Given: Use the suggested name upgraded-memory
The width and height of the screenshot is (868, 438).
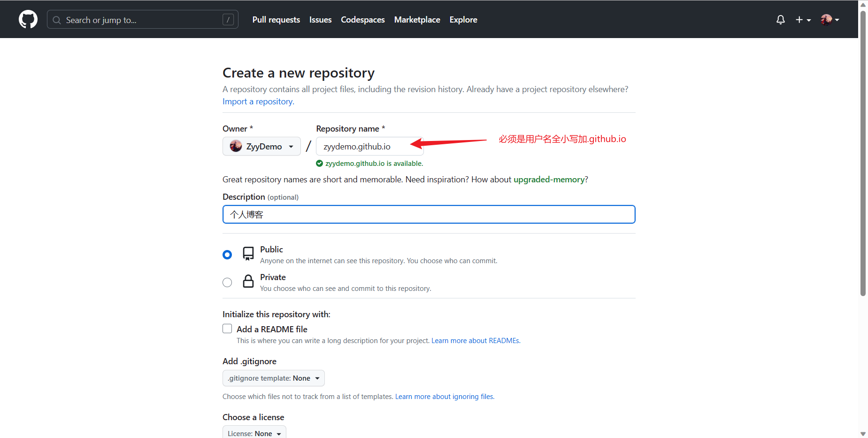Looking at the screenshot, I should [549, 180].
